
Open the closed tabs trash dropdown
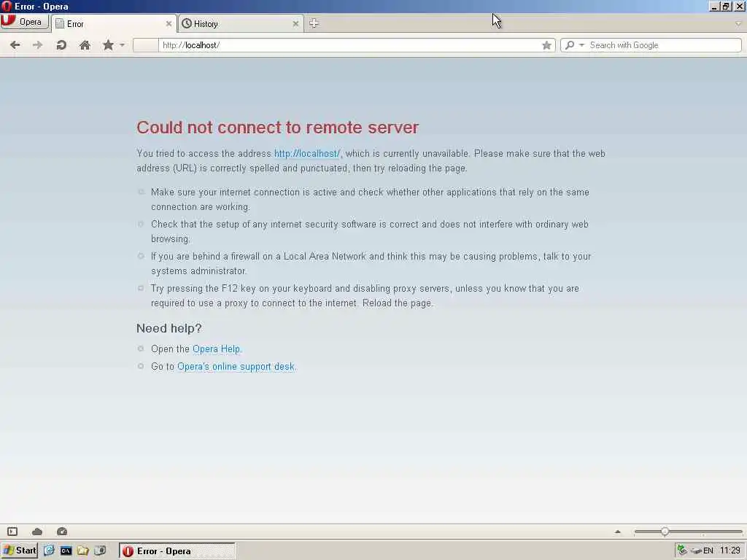(738, 23)
